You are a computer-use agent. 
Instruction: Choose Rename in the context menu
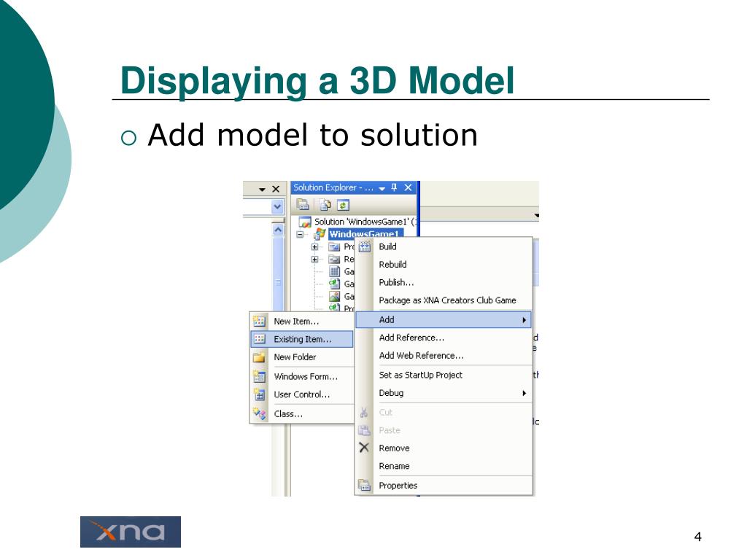444,466
